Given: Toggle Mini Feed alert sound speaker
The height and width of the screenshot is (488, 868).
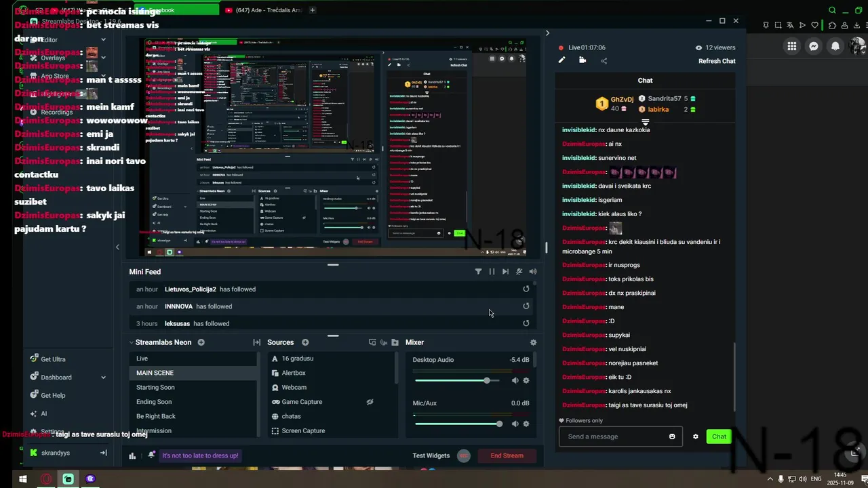Looking at the screenshot, I should [x=532, y=272].
